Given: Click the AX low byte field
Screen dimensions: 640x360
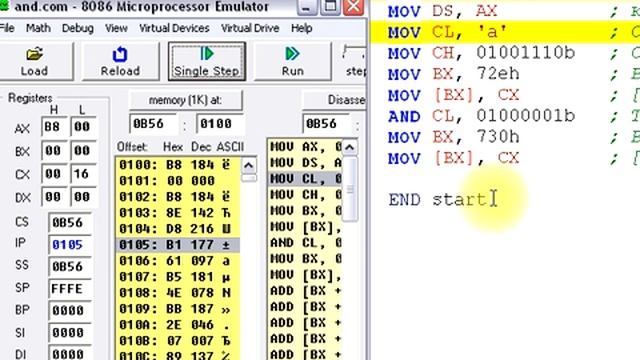Looking at the screenshot, I should tap(83, 127).
